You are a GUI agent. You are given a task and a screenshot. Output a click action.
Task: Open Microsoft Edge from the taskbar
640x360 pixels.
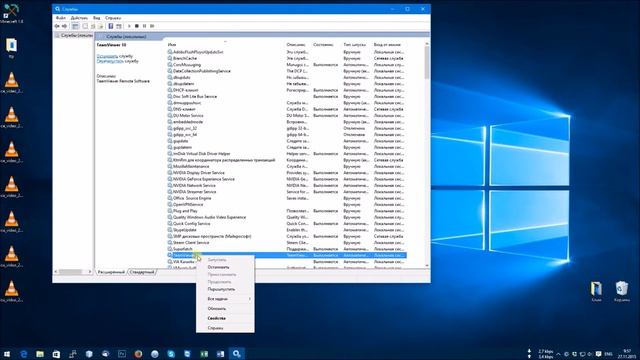click(x=24, y=354)
